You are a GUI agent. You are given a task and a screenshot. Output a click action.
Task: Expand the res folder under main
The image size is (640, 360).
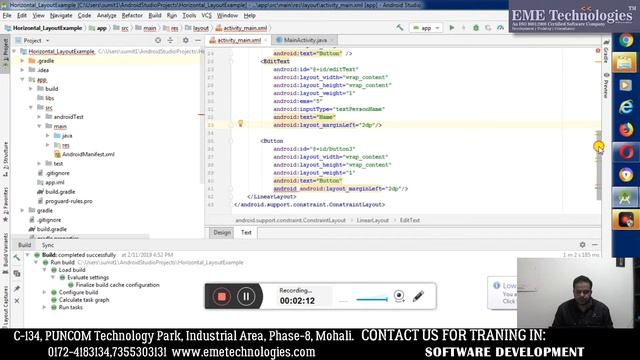pos(48,145)
